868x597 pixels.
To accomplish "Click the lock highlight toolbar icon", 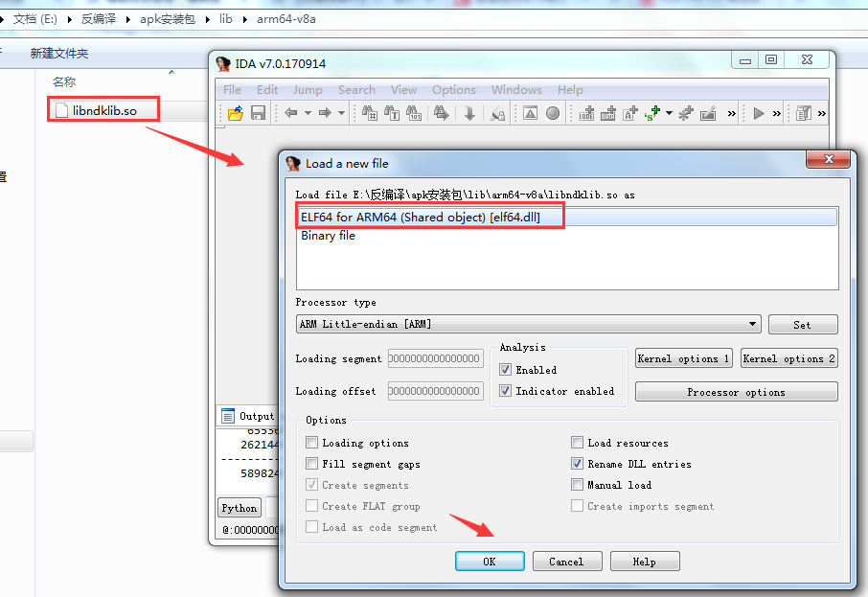I will coord(497,113).
